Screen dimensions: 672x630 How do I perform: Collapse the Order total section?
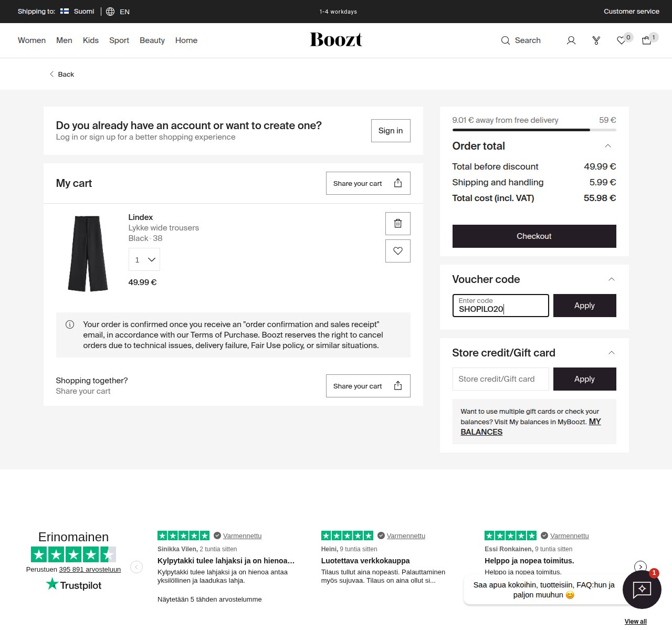[x=608, y=146]
